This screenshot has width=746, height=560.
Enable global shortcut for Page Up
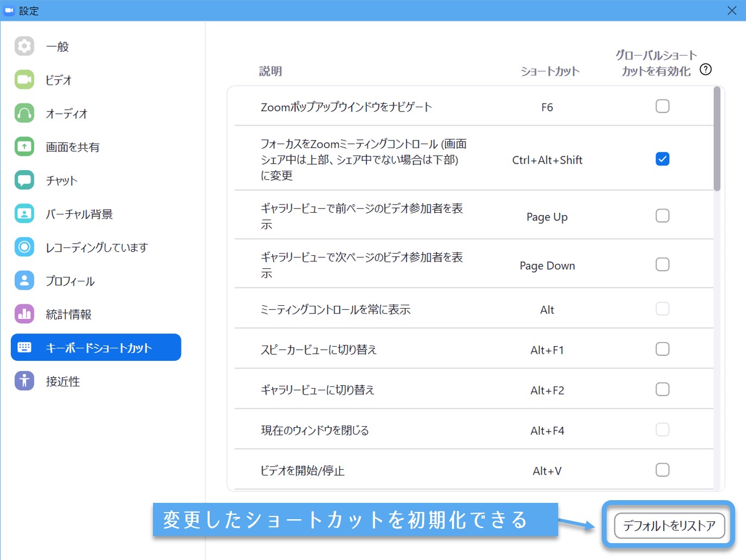tap(663, 216)
